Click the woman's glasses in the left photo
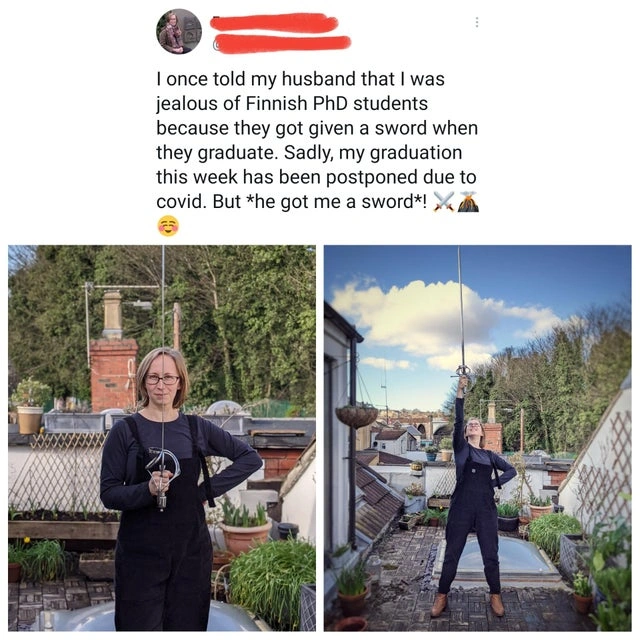 point(162,380)
